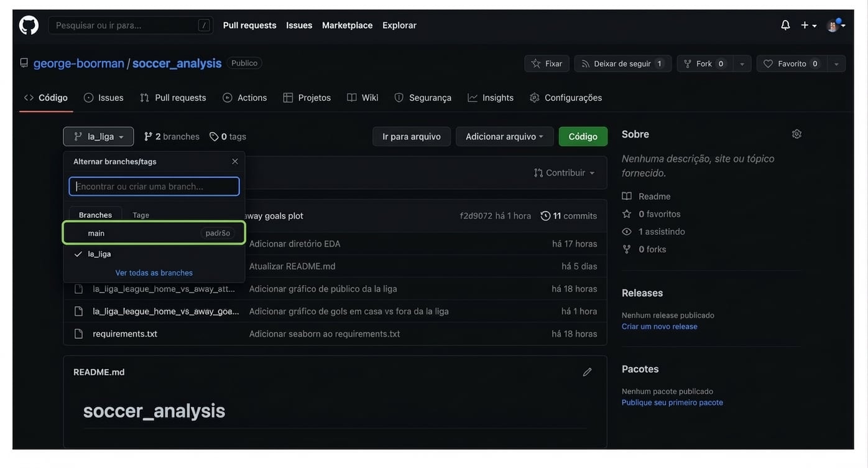The image size is (868, 468).
Task: Open george-boorman owner link
Action: (78, 63)
